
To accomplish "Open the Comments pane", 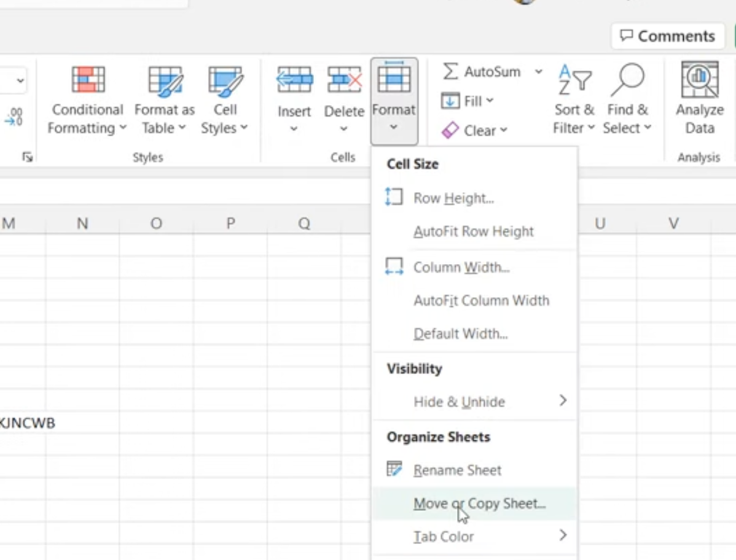I will [667, 36].
